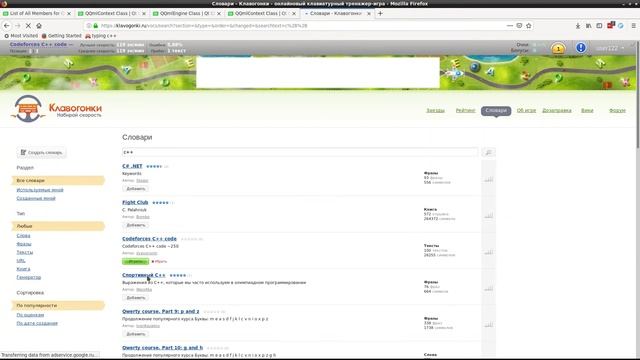Image resolution: width=640 pixels, height=360 pixels.
Task: Open statistics chart icon for Codeforces C++ code
Action: [x=489, y=252]
